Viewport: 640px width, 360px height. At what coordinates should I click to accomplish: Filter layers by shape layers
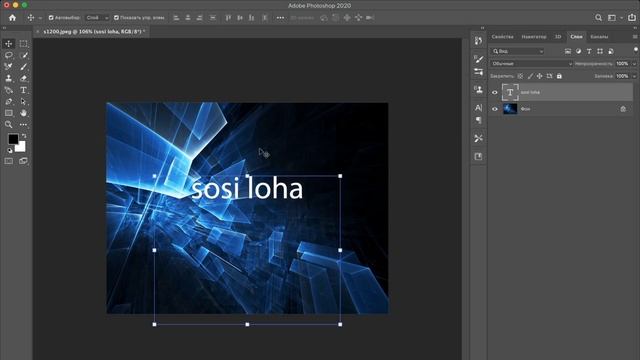[600, 51]
